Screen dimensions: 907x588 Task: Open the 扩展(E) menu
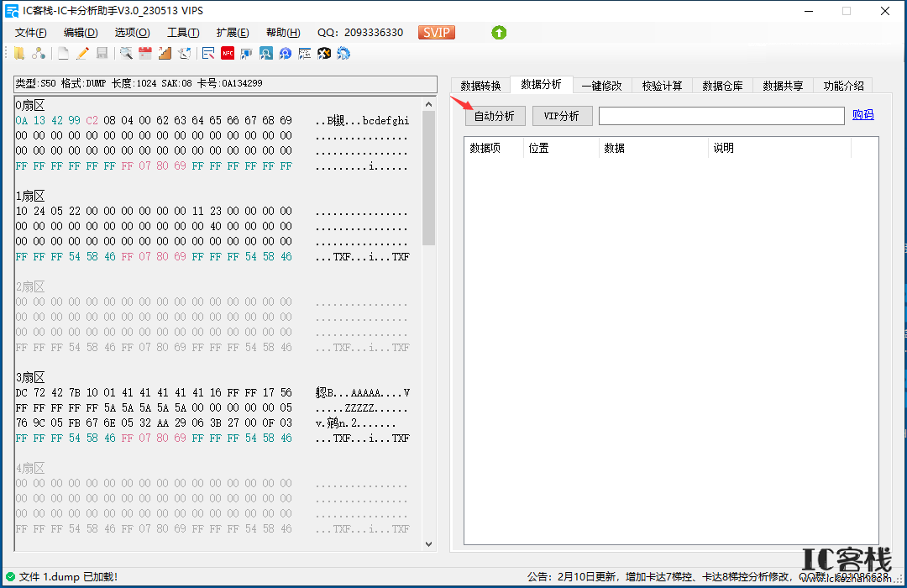tap(233, 33)
